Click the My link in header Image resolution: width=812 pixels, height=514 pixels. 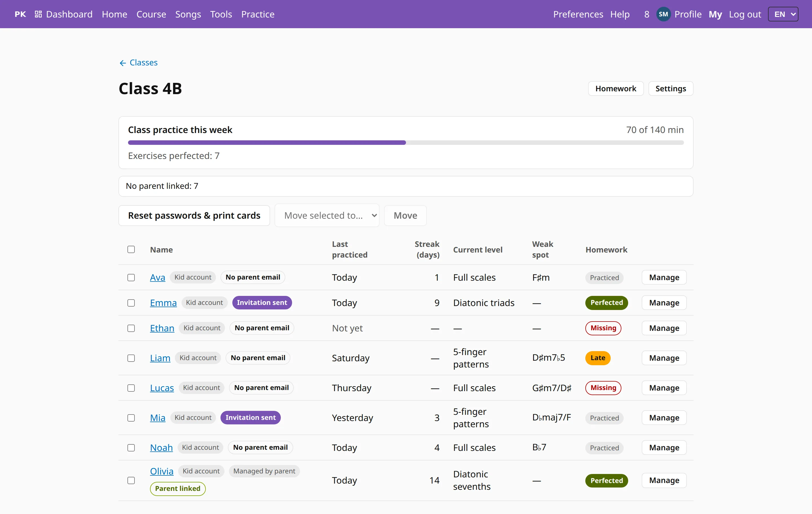(715, 14)
